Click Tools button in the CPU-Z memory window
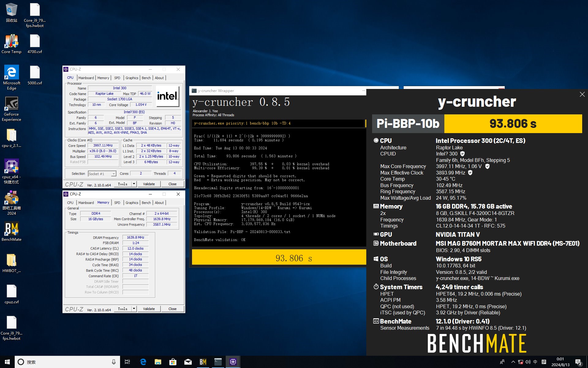The image size is (588, 368). [123, 309]
